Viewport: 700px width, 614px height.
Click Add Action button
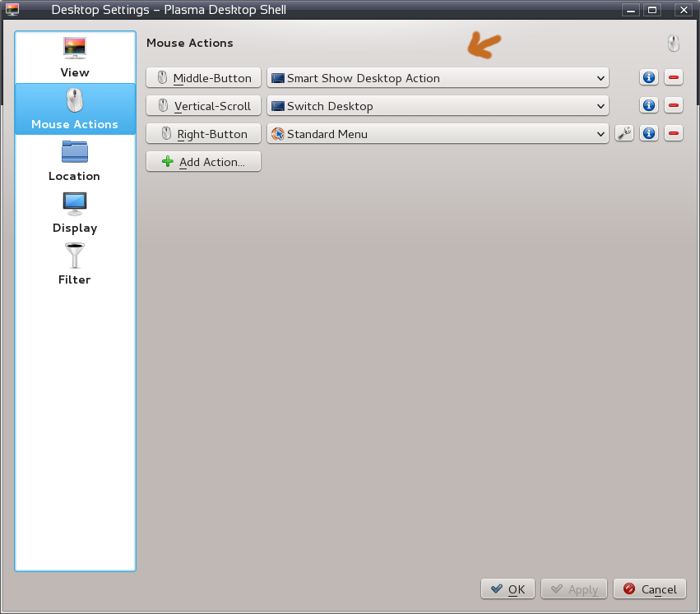[x=203, y=162]
